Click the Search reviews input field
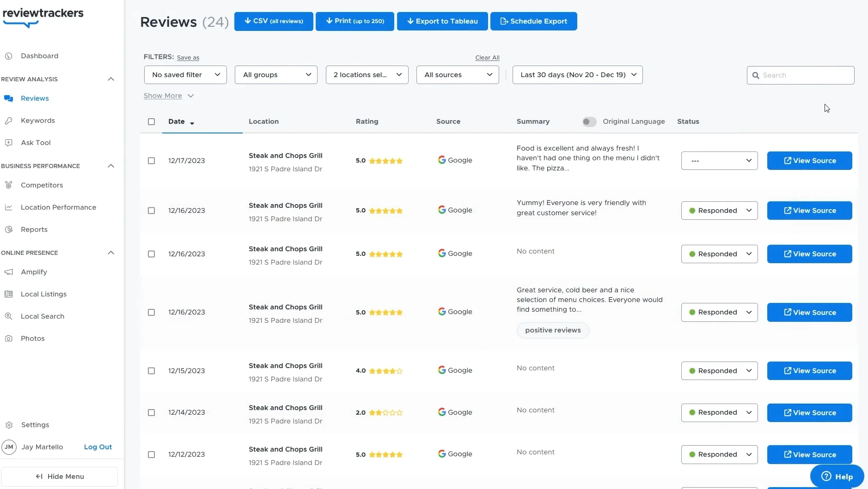 pos(805,75)
